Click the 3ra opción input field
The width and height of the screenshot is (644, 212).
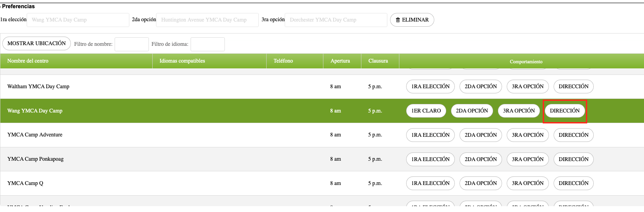(336, 20)
